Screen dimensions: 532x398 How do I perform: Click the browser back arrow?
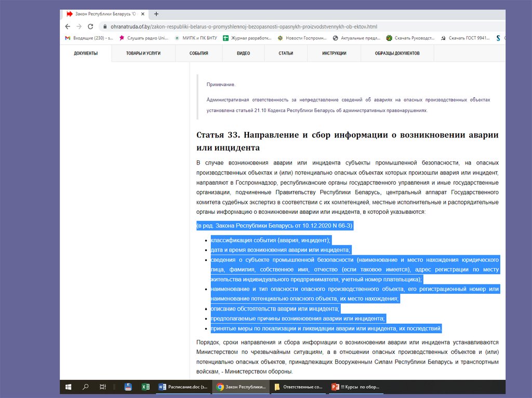68,26
